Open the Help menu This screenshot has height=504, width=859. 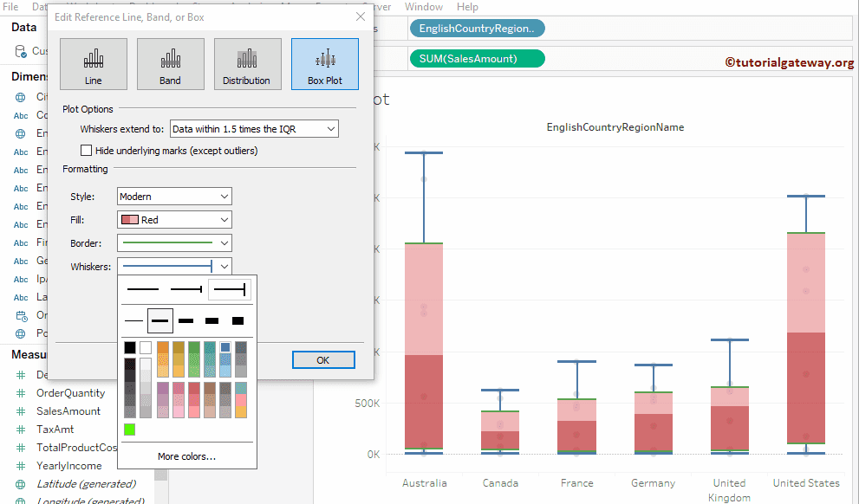[x=467, y=7]
